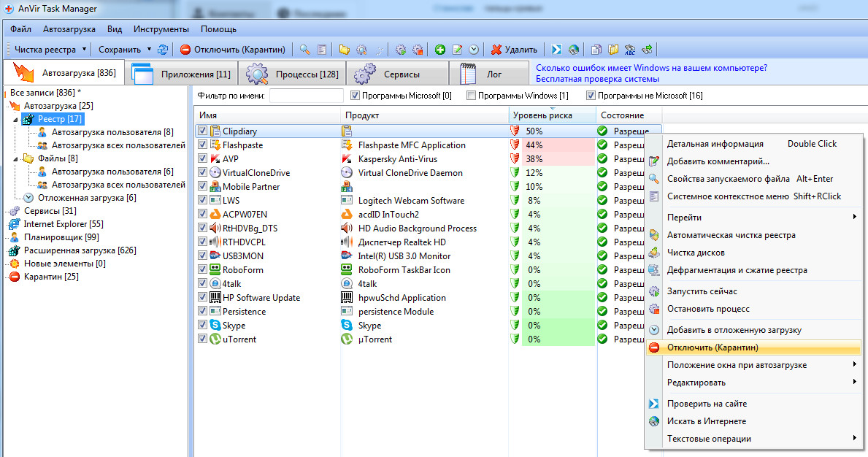Click the clock delayed-startup toolbar icon

[x=474, y=50]
